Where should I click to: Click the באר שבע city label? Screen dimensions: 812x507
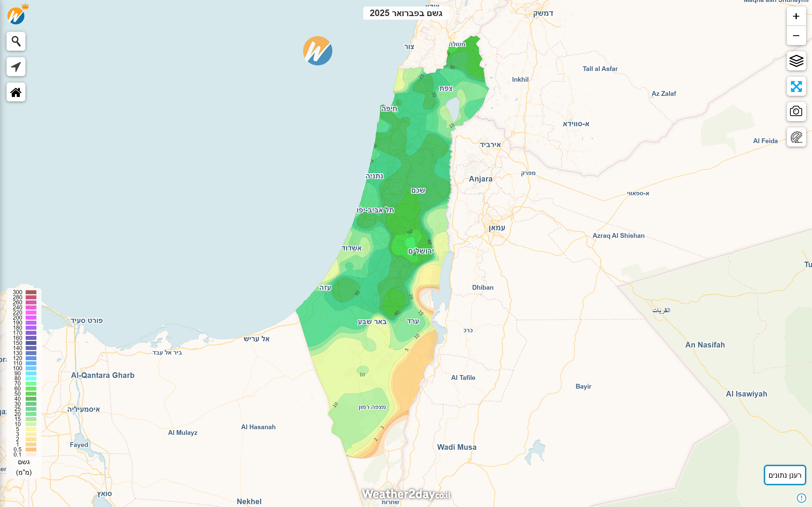[372, 322]
